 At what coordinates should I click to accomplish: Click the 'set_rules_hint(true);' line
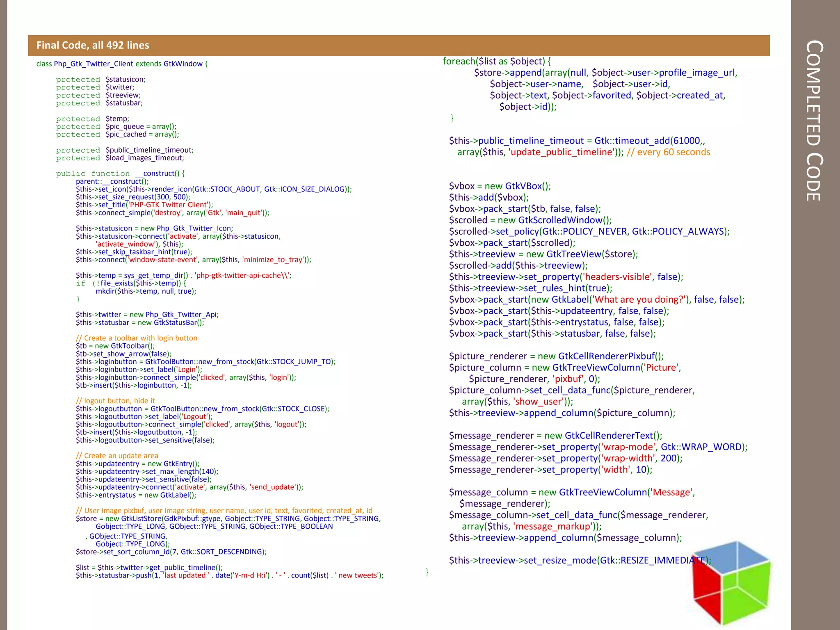pos(531,288)
